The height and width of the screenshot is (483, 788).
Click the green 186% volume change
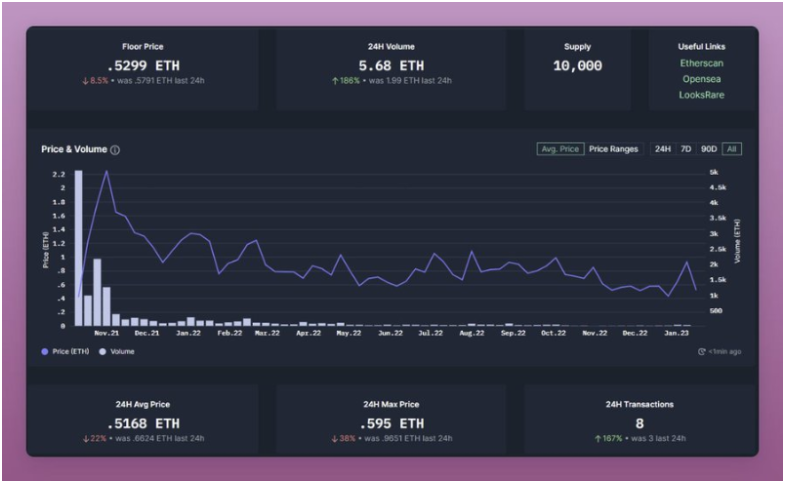click(346, 80)
